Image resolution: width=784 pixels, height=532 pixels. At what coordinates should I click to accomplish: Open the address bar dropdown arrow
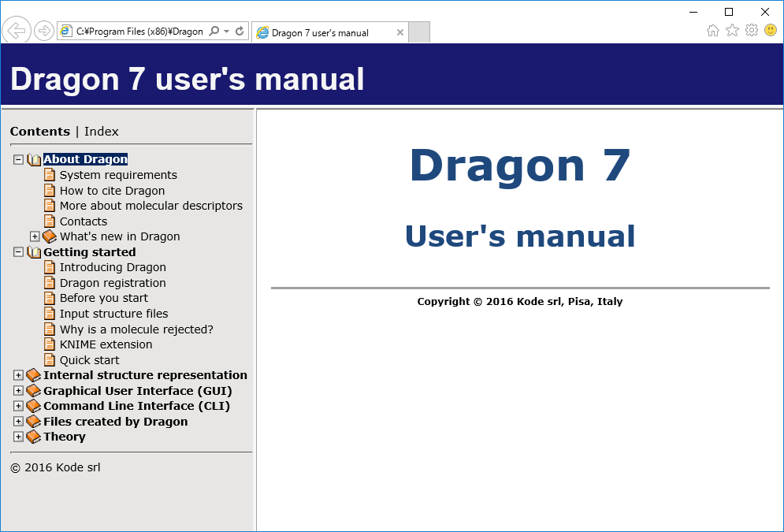point(226,31)
